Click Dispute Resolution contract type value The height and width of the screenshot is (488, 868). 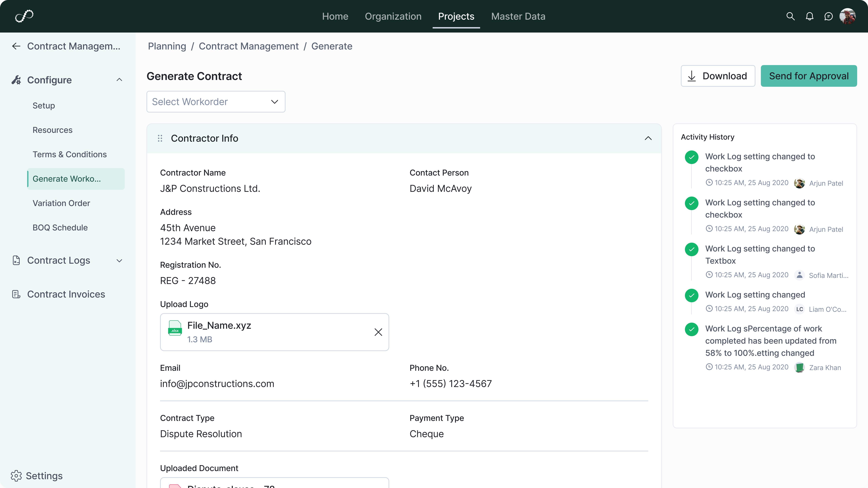coord(201,434)
